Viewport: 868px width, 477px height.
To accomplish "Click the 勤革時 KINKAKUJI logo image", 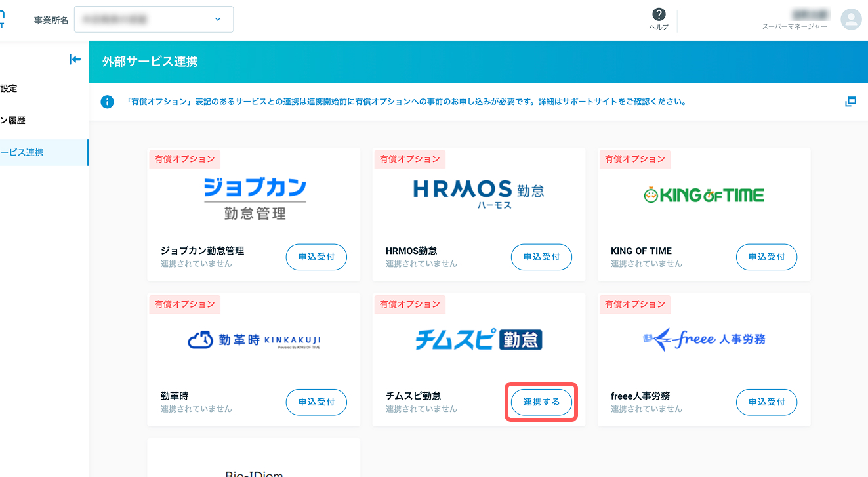I will (x=255, y=341).
